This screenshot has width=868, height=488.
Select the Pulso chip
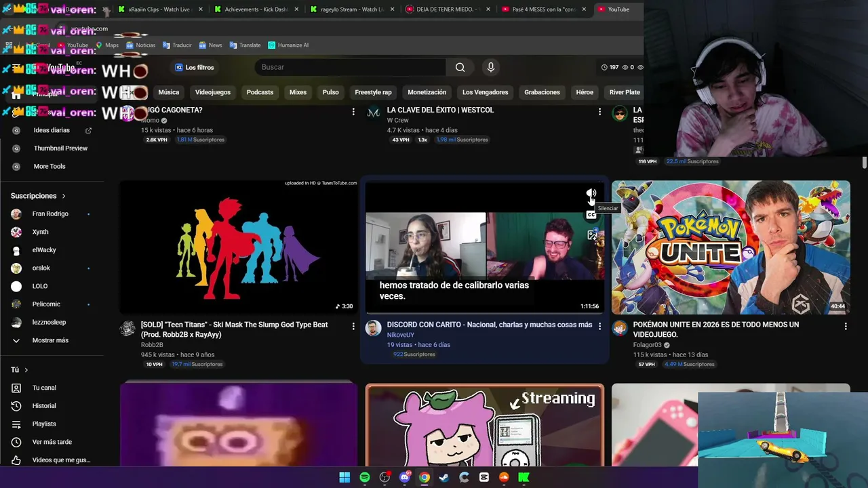[330, 92]
